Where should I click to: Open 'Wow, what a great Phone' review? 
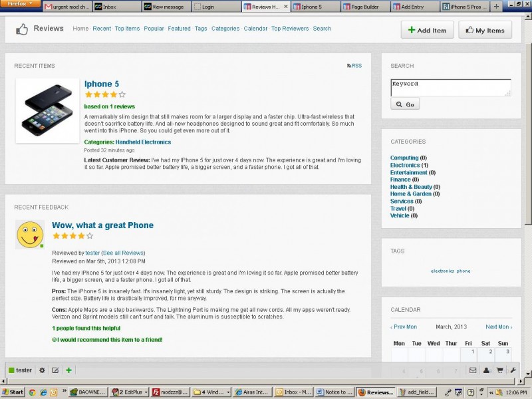pyautogui.click(x=102, y=225)
